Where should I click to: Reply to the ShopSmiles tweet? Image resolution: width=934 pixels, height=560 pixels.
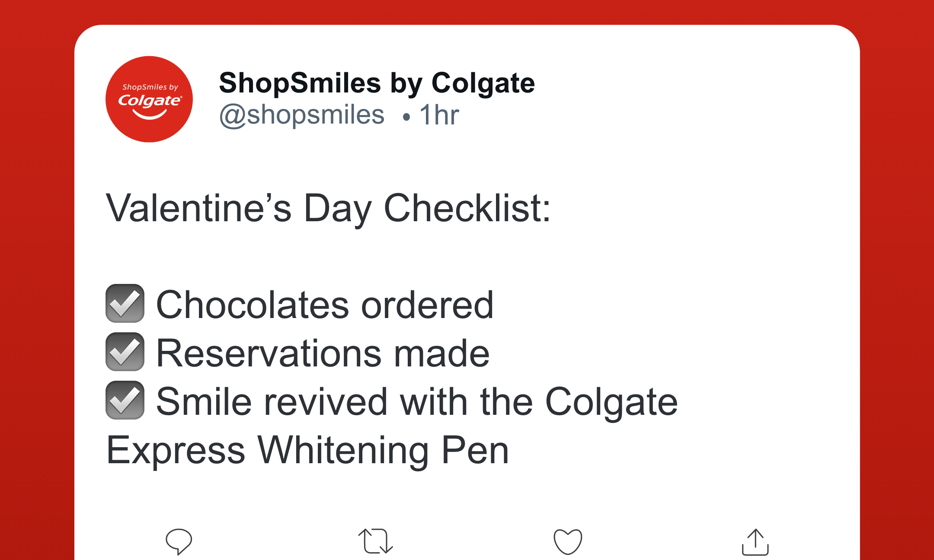tap(179, 541)
